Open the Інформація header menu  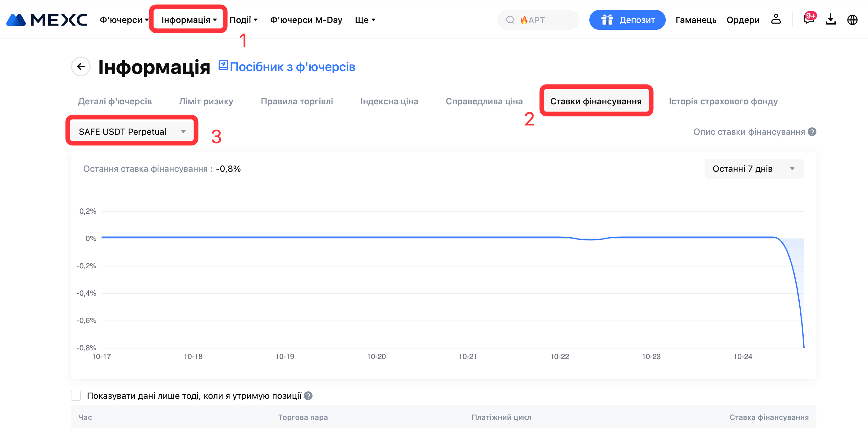[x=189, y=20]
